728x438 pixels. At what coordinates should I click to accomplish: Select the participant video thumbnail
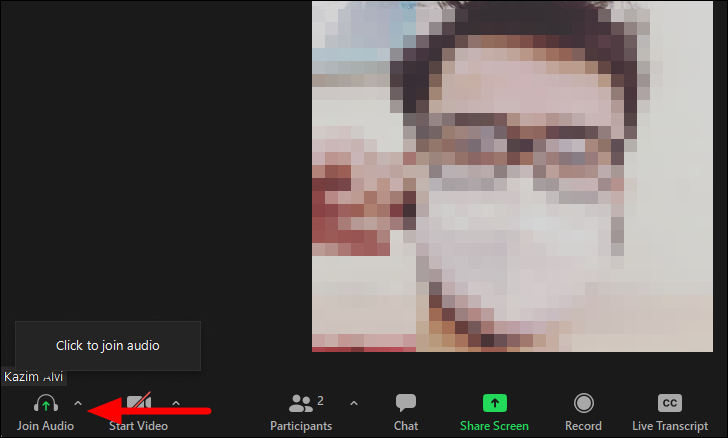(x=512, y=176)
